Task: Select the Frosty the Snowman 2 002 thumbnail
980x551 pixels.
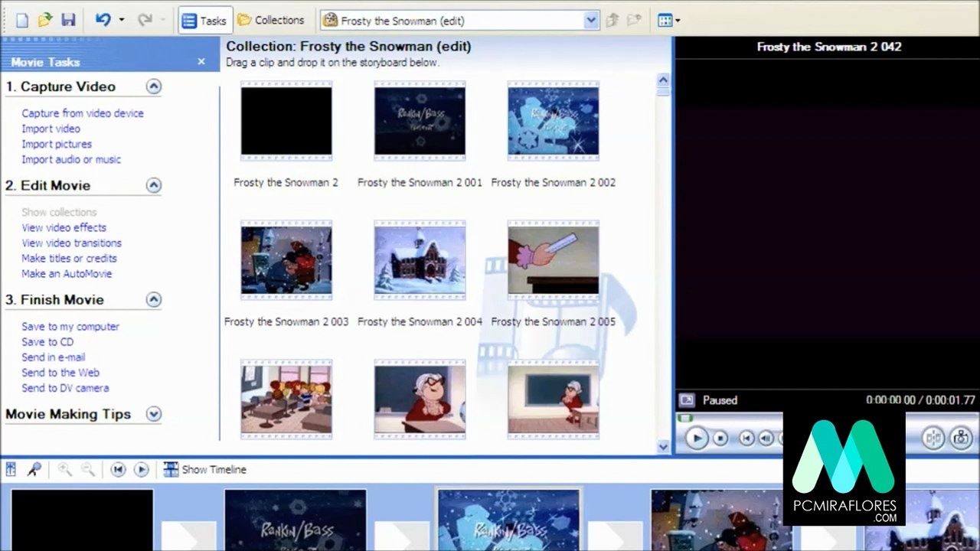Action: (x=553, y=121)
